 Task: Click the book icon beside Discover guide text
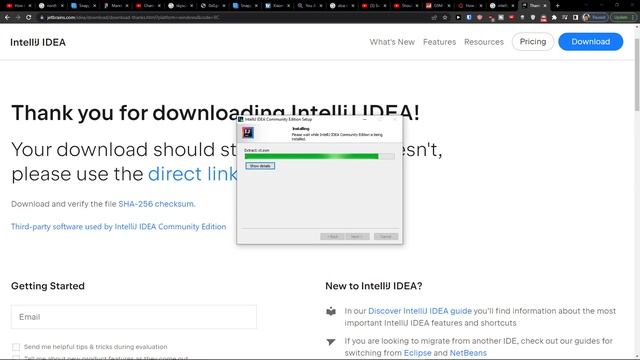coord(331,311)
